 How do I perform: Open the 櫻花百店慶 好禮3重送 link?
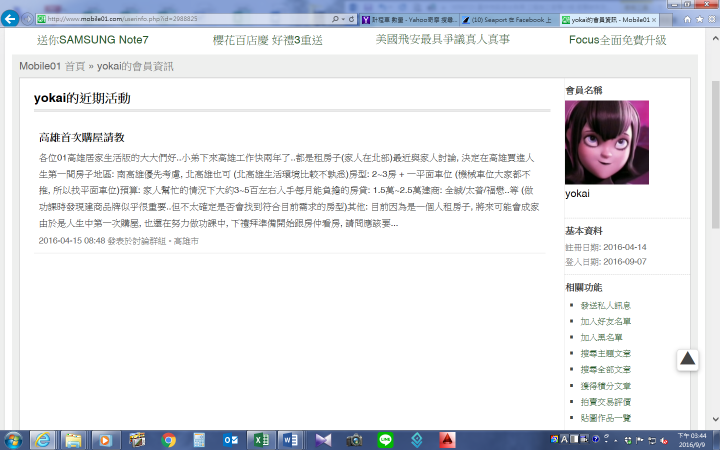point(267,40)
